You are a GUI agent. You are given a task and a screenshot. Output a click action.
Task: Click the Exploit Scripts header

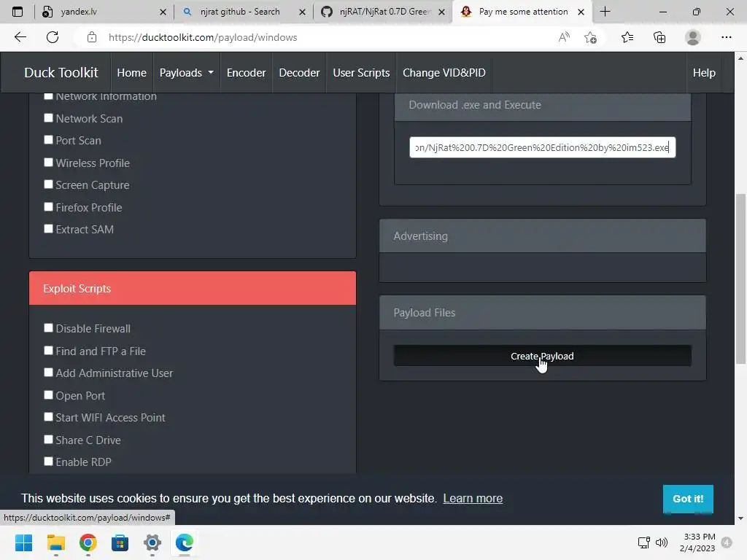click(193, 288)
